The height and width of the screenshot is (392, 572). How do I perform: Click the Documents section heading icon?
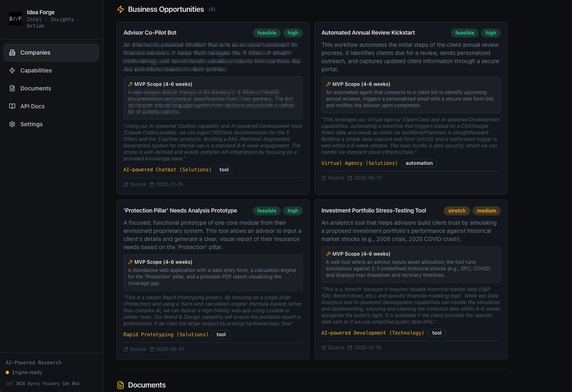point(121,385)
